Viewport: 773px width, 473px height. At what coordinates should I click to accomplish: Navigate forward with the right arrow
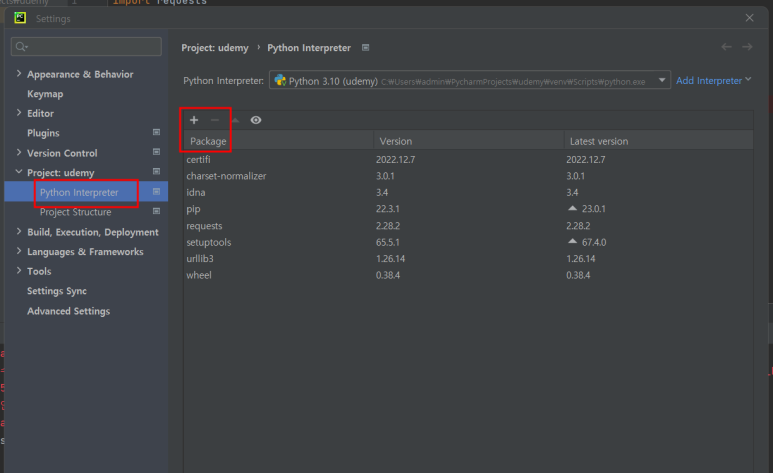tap(747, 47)
